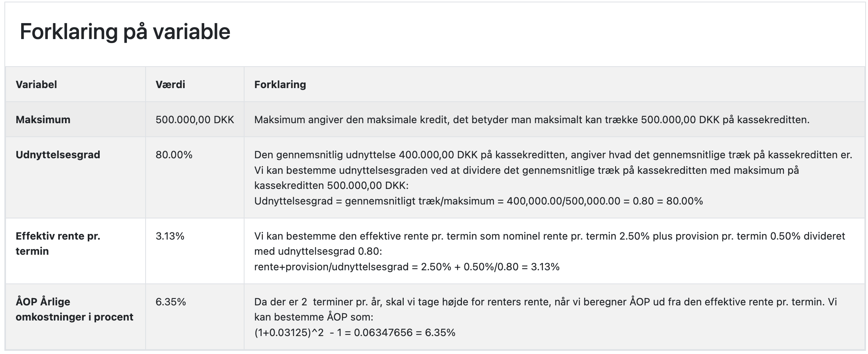Click the 'Da der er 2 terminer' sentence
The image size is (868, 354).
(x=546, y=309)
